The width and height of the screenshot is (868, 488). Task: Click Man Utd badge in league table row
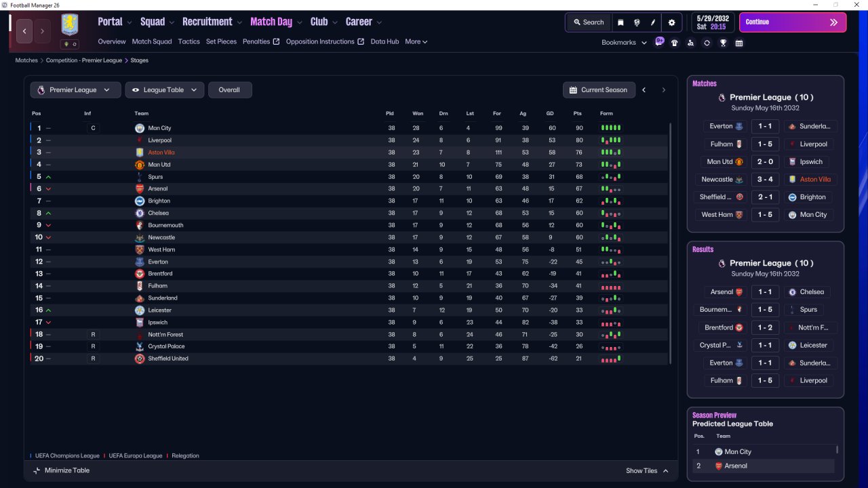(x=140, y=165)
